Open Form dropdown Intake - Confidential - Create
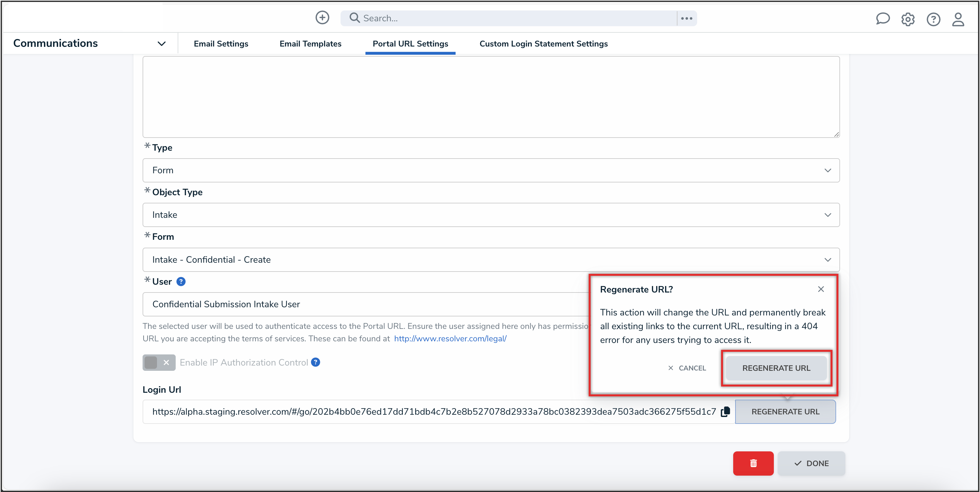This screenshot has width=980, height=492. (491, 260)
